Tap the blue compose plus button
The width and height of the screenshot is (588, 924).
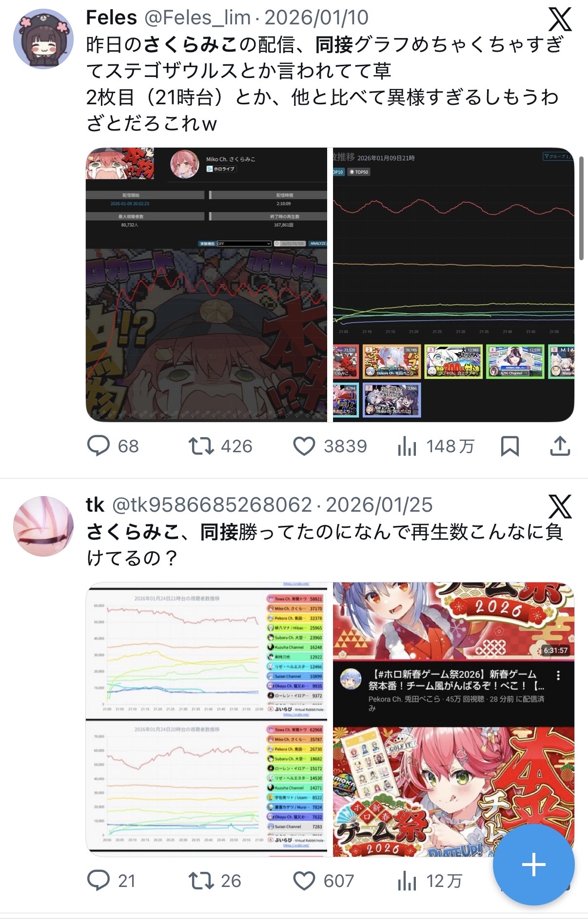[533, 865]
